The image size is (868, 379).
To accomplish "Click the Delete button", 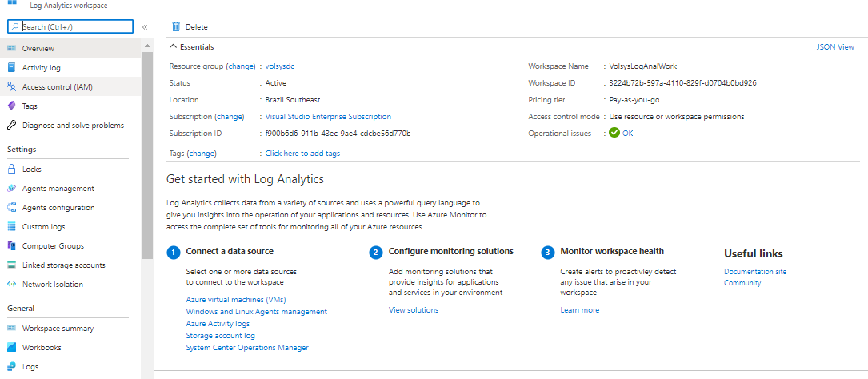I will 190,26.
